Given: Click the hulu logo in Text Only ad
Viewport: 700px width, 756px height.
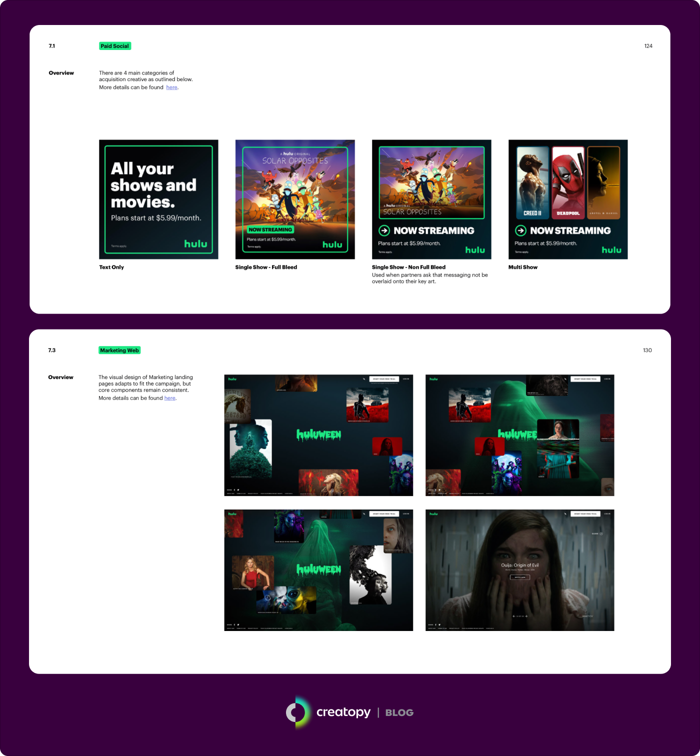Looking at the screenshot, I should pos(195,243).
